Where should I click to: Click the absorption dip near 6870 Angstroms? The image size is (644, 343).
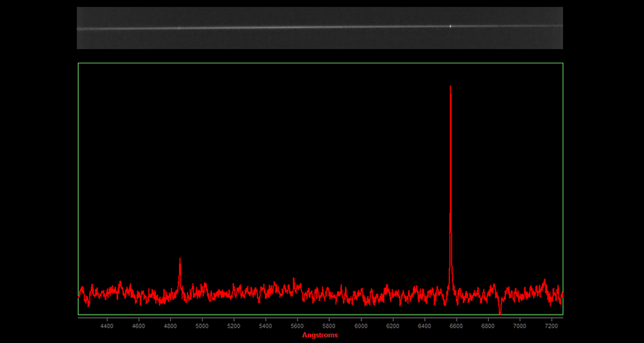tap(500, 310)
